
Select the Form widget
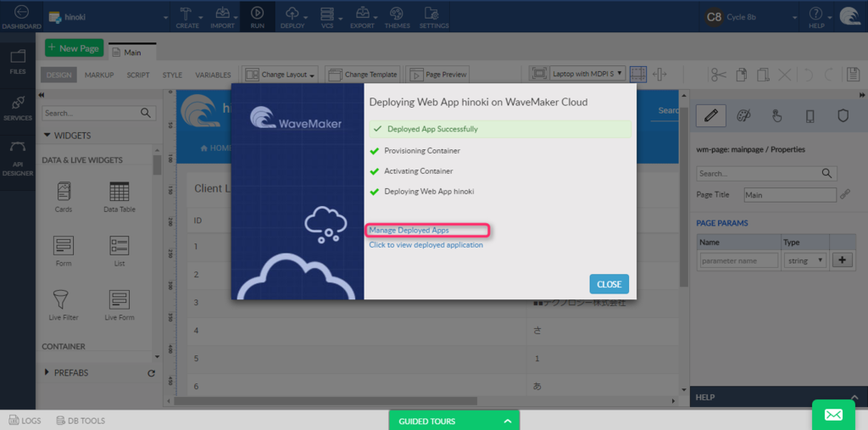[64, 251]
